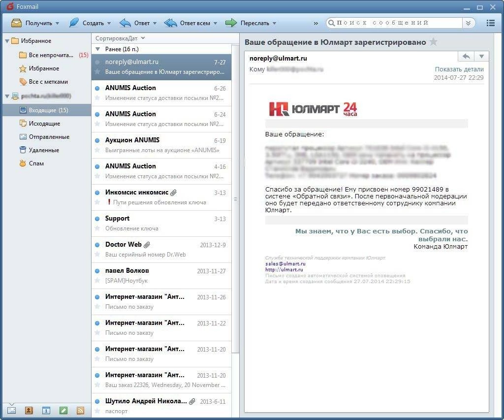The width and height of the screenshot is (504, 420).
Task: Open message actions dropdown in header
Action: click(481, 56)
